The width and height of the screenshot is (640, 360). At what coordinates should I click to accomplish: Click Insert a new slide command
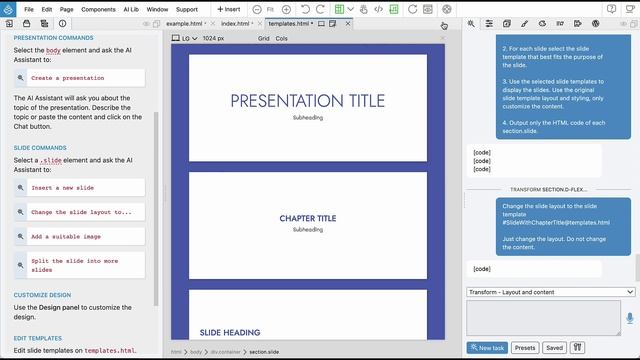pos(80,188)
